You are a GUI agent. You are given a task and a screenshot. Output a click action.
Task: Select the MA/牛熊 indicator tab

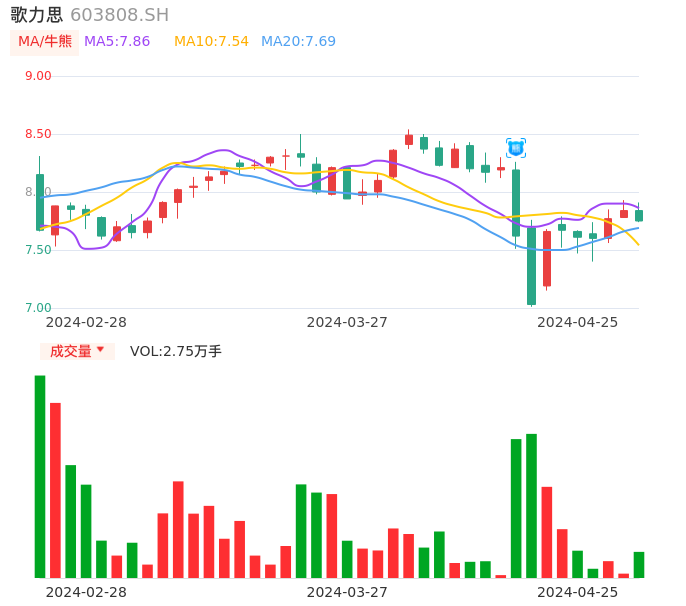(x=45, y=42)
